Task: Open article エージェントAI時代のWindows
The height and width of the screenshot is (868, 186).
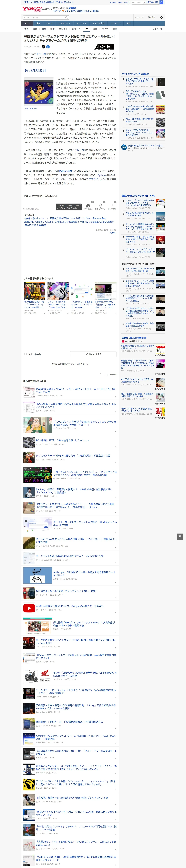Action: click(x=70, y=556)
